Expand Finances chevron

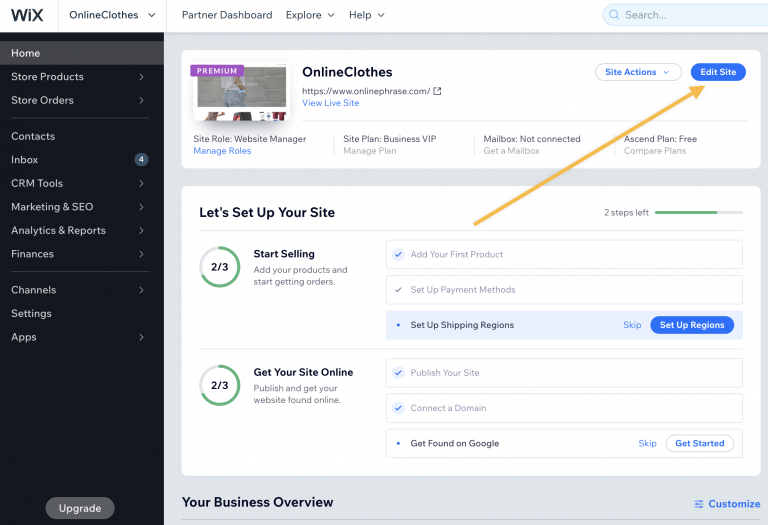tap(141, 254)
